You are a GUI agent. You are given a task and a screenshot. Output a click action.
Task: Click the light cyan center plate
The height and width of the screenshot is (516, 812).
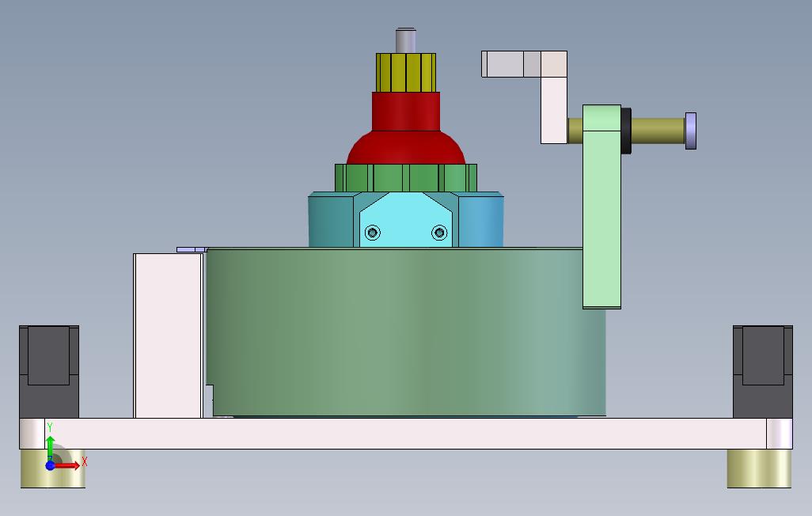tap(406, 220)
